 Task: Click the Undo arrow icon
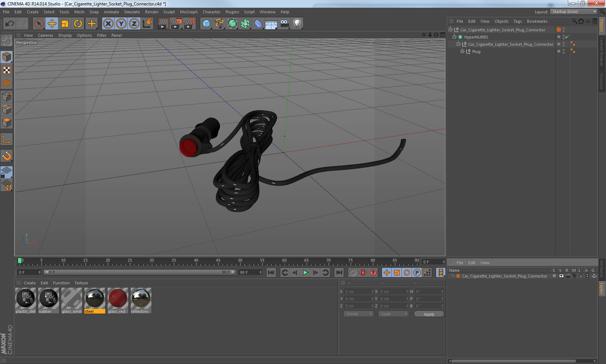point(9,24)
